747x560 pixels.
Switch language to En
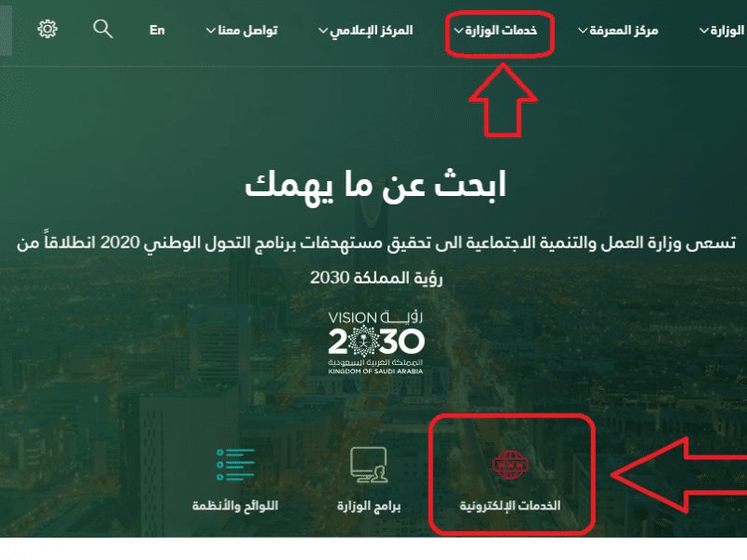click(x=157, y=30)
